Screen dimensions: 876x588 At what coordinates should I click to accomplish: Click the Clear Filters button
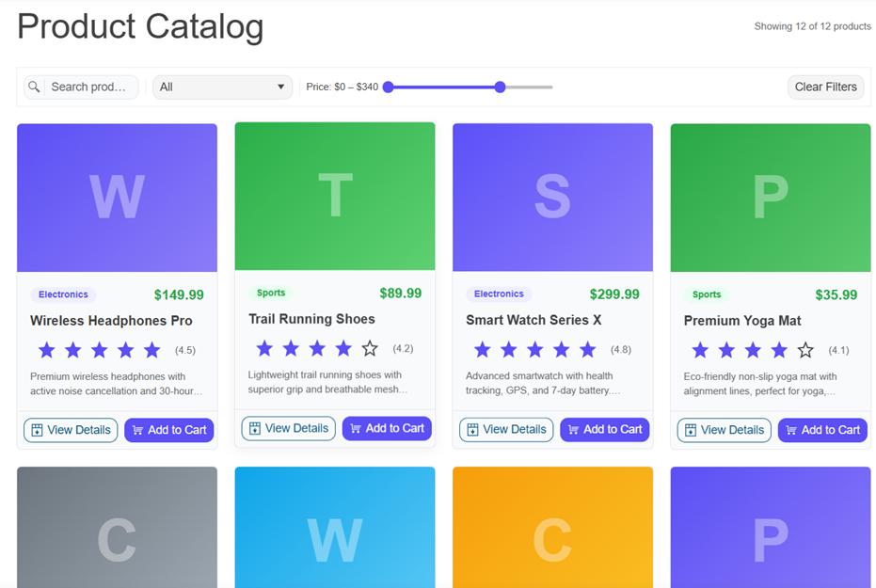click(x=825, y=87)
